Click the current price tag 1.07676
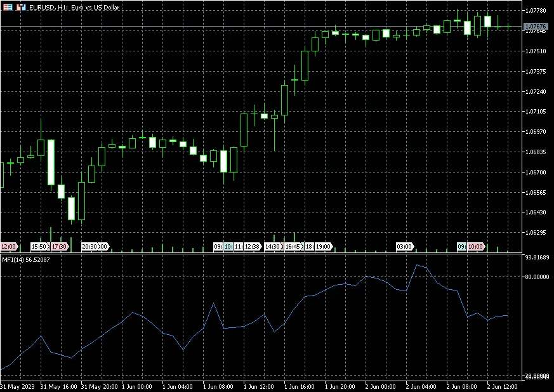The width and height of the screenshot is (554, 392). click(x=536, y=27)
